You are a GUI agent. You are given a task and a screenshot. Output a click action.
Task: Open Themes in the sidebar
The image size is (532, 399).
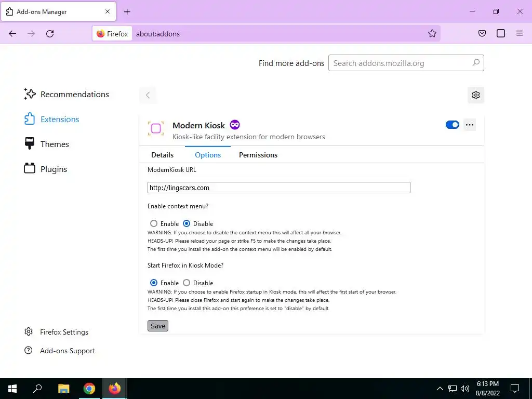[46, 144]
